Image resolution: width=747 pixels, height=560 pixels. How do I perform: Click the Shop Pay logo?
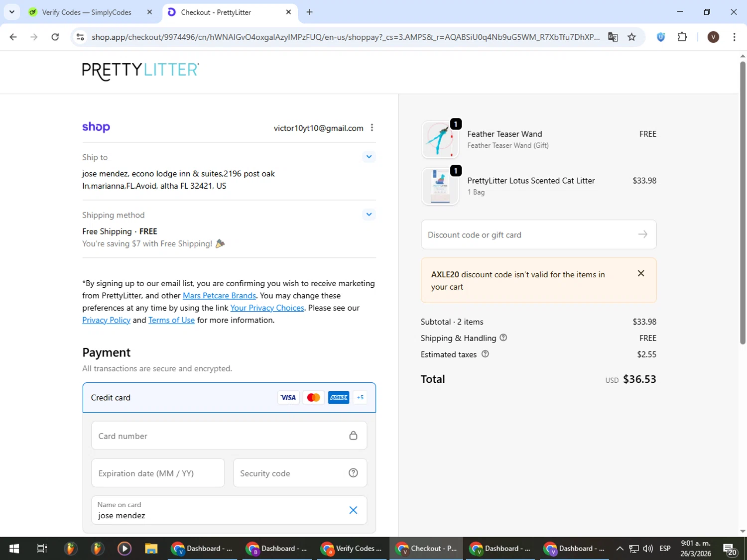pos(96,127)
